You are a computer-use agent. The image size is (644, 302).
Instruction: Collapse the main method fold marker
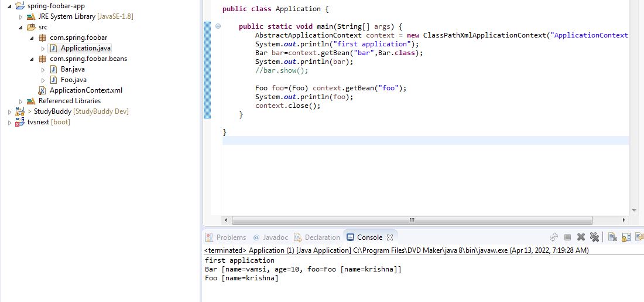218,26
